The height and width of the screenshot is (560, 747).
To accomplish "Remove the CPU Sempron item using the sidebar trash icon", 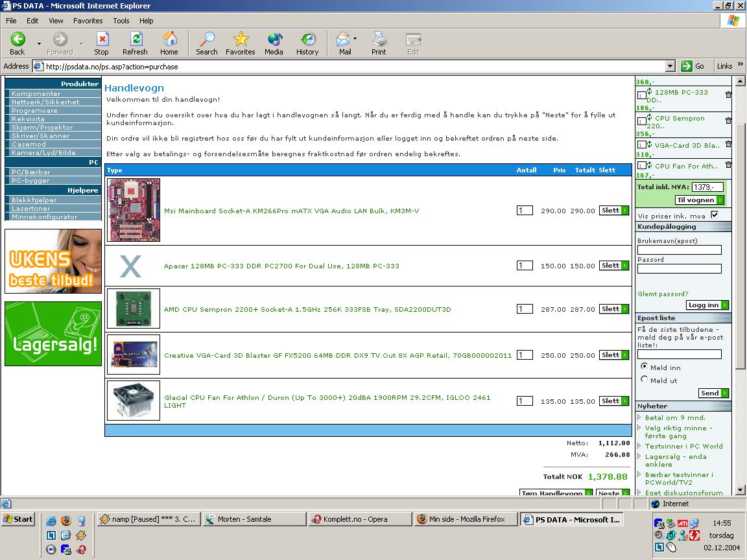I will point(728,121).
